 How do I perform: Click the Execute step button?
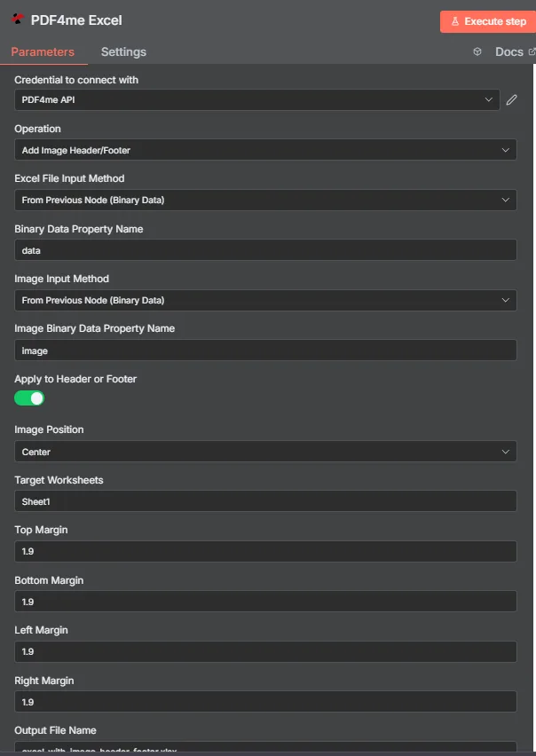tap(488, 21)
